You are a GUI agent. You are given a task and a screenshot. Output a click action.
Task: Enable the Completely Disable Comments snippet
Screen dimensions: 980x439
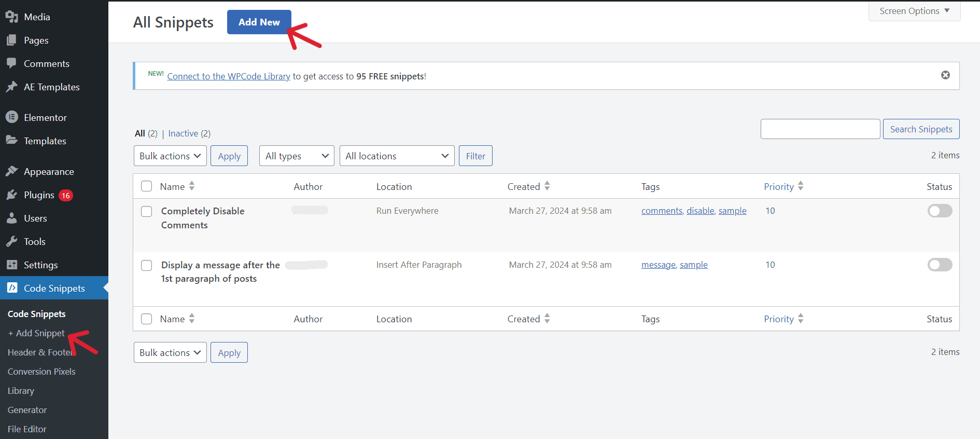tap(940, 211)
